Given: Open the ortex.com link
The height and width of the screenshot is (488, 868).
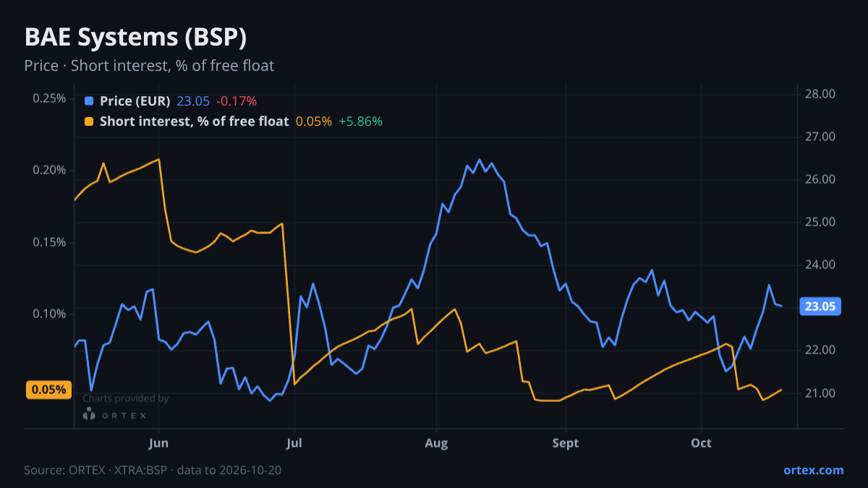Looking at the screenshot, I should pos(813,470).
